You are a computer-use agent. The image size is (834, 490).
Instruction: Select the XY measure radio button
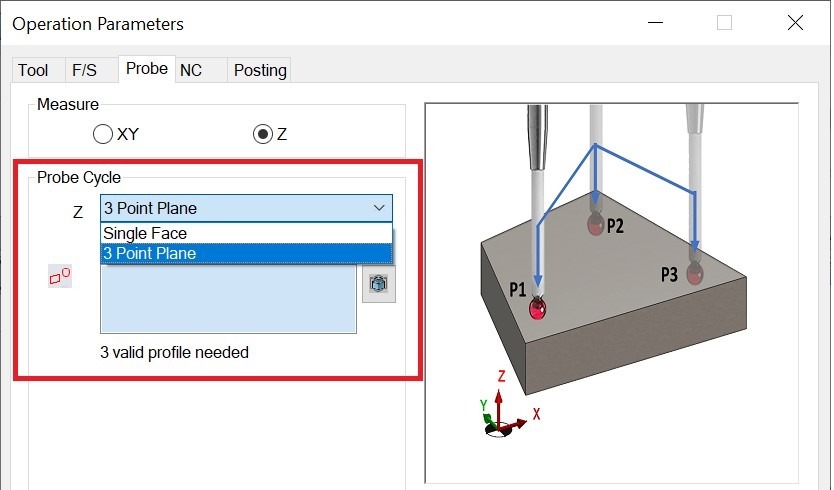click(103, 134)
